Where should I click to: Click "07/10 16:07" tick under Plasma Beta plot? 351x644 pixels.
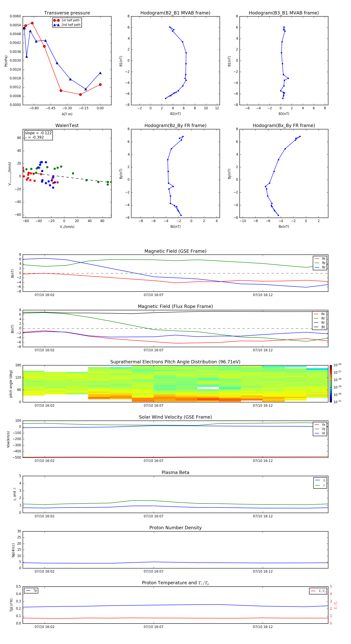coord(153,516)
